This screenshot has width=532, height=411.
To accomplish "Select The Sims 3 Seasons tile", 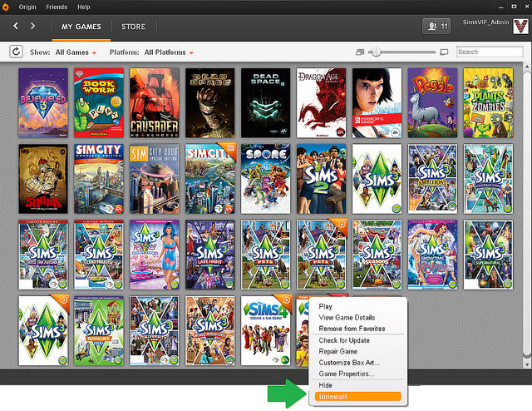I will [377, 255].
